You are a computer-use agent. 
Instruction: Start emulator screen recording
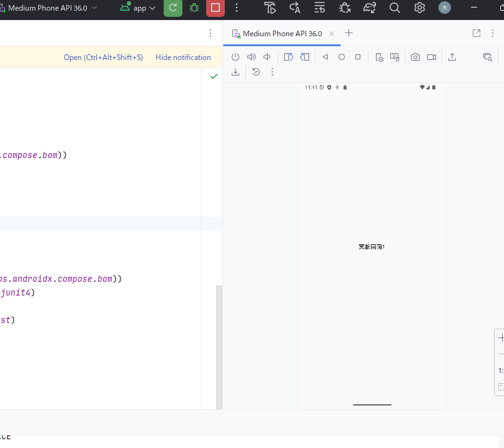[x=432, y=57]
